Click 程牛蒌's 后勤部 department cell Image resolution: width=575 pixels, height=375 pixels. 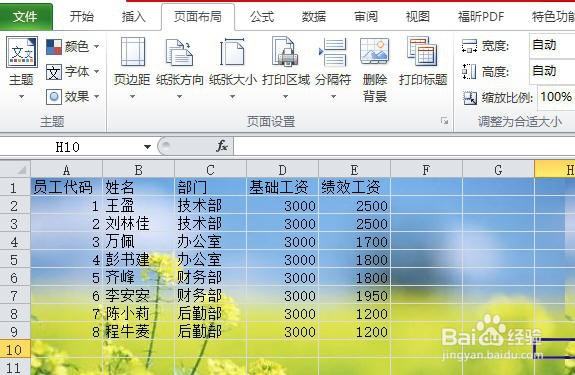[x=210, y=331]
